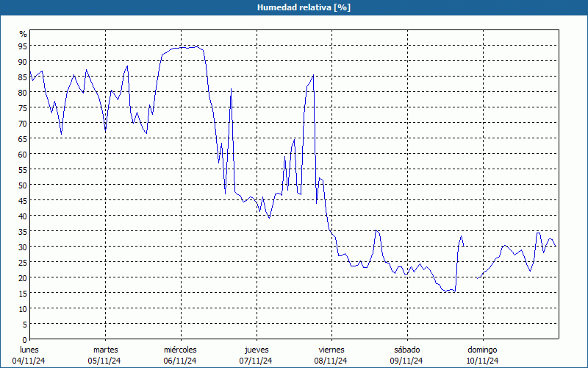
Task: Click the '09/11/24' date label
Action: (406, 361)
